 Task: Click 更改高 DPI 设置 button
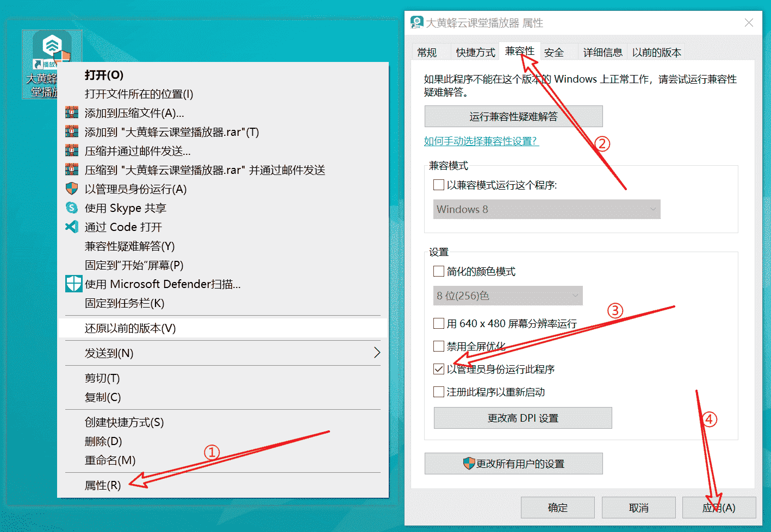[x=523, y=418]
